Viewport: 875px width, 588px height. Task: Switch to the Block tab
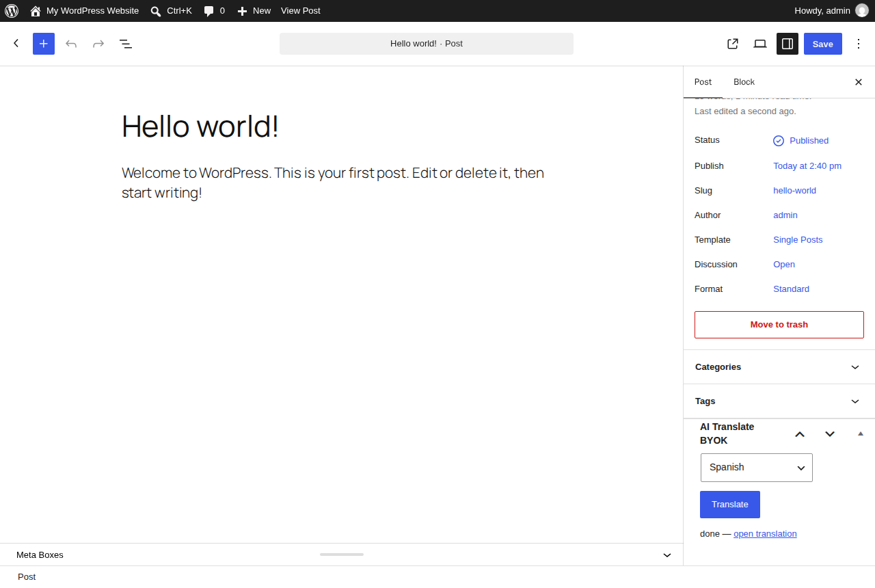click(x=744, y=82)
